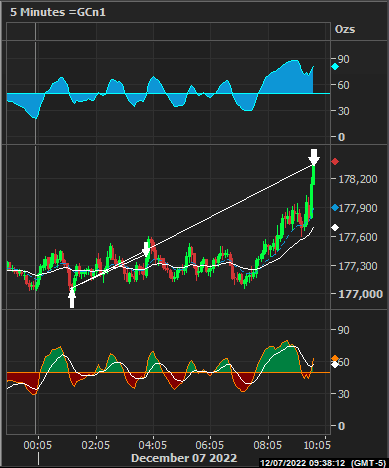
Task: Click the chart title "5 Minutes =GCn1"
Action: tap(58, 12)
